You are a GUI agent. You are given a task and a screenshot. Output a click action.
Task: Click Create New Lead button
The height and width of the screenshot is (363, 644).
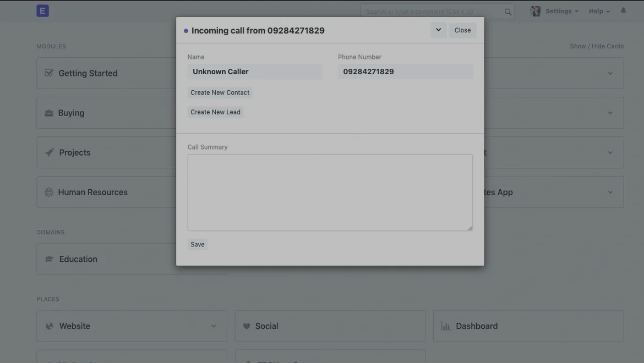(x=215, y=112)
